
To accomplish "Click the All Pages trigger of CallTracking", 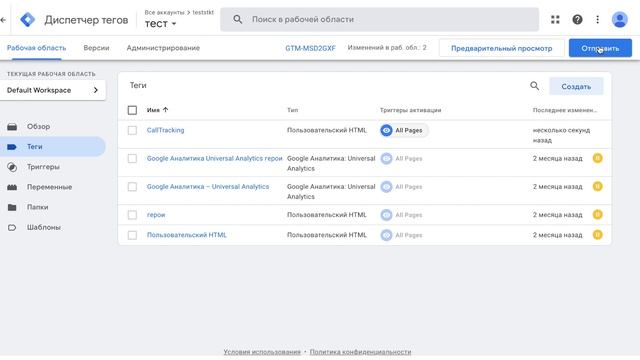I will coord(404,130).
